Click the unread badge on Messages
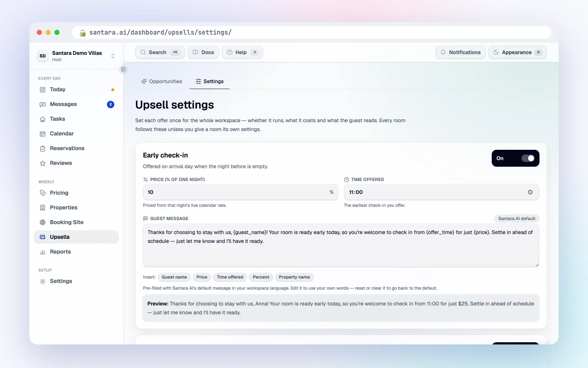The image size is (588, 368). pos(111,104)
